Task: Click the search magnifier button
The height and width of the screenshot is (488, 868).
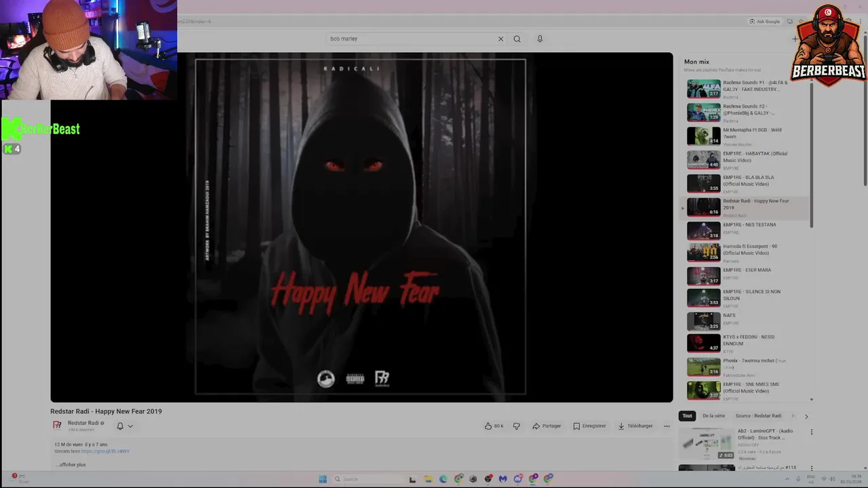Action: coord(517,39)
